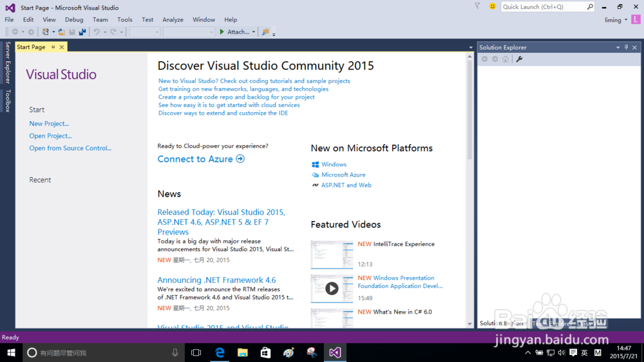The image size is (644, 362).
Task: Click the feedback smiley icon
Action: point(493,6)
